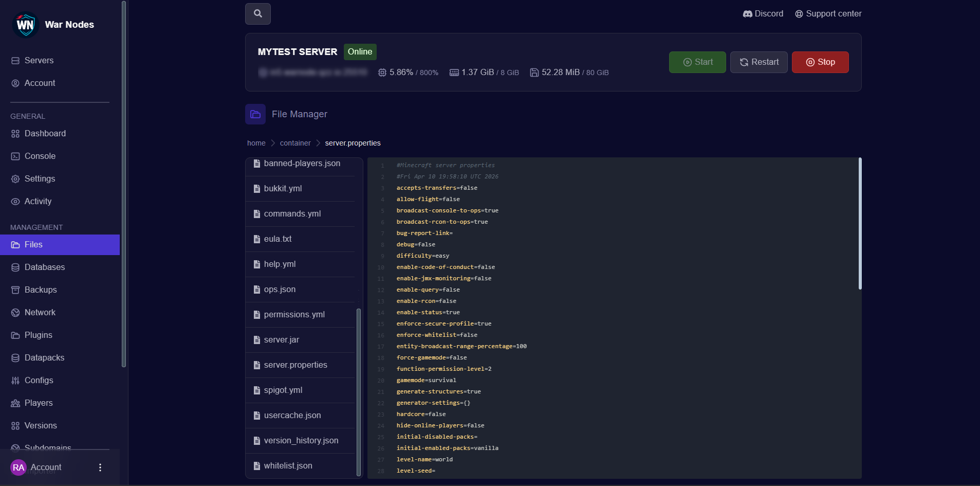Click the Backups archive icon
The height and width of the screenshot is (486, 980).
pos(15,290)
